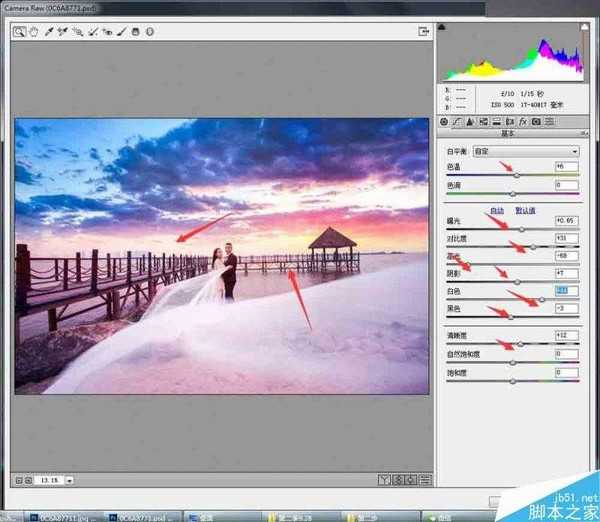Open the Tone Curve panel tab
The width and height of the screenshot is (600, 522).
(458, 122)
